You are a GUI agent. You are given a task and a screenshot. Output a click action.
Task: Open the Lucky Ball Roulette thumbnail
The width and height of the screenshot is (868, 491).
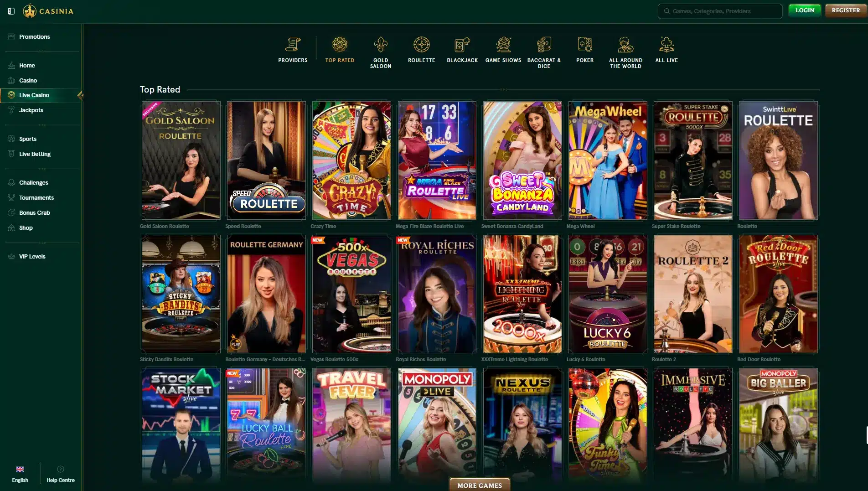pyautogui.click(x=266, y=426)
